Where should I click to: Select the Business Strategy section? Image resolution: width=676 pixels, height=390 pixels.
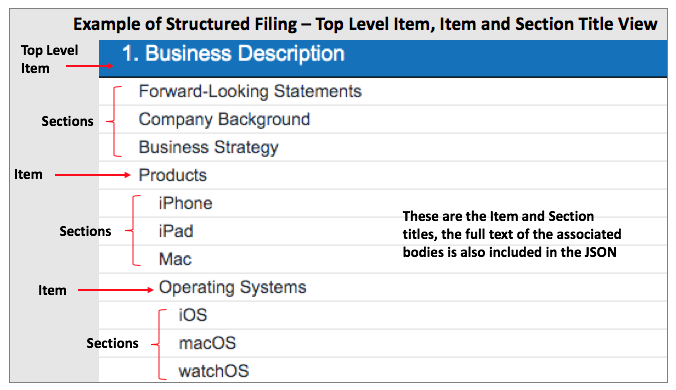[208, 147]
